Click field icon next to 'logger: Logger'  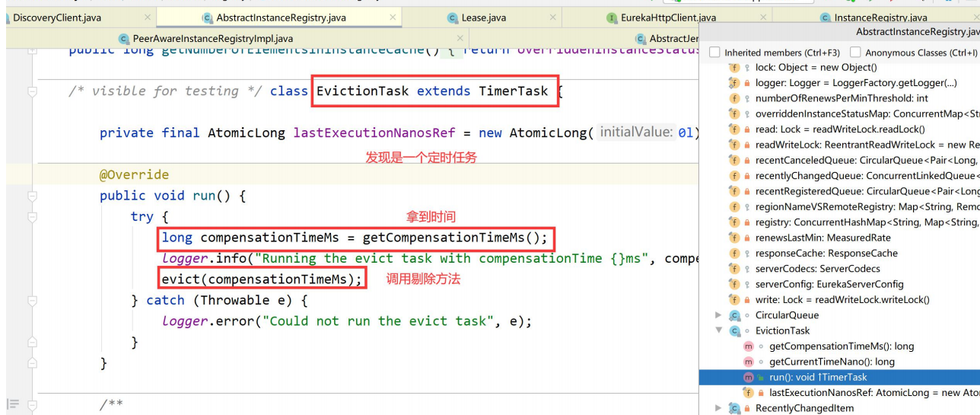[x=734, y=83]
